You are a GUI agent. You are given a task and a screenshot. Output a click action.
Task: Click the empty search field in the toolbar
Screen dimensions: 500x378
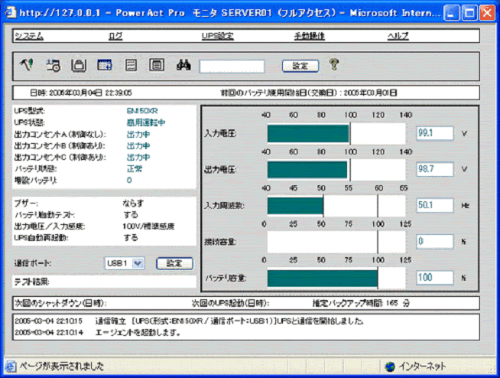pyautogui.click(x=232, y=66)
